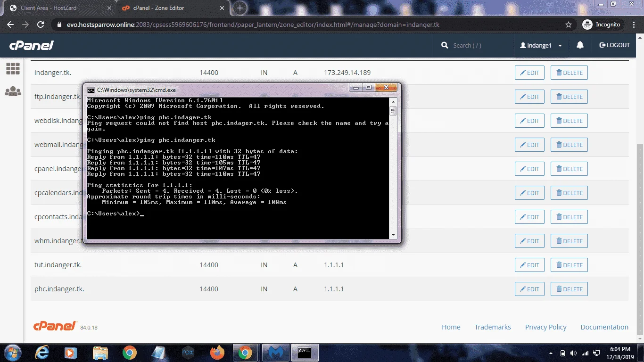Close the Client Area - HostZard tab

pos(109,8)
